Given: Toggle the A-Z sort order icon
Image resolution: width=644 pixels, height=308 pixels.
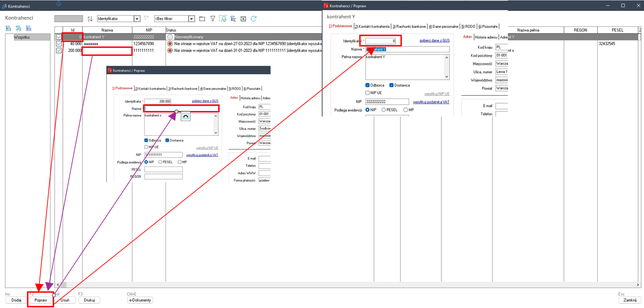Looking at the screenshot, I should (90, 19).
